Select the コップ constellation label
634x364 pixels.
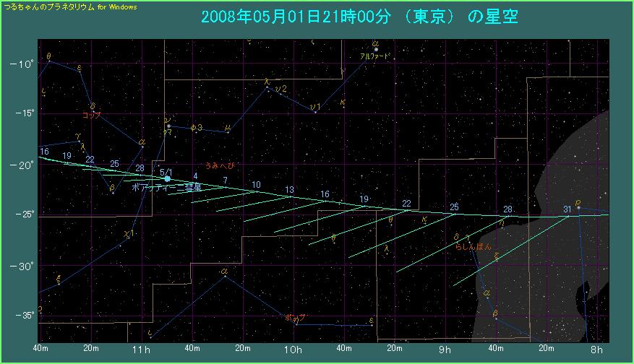pos(91,114)
